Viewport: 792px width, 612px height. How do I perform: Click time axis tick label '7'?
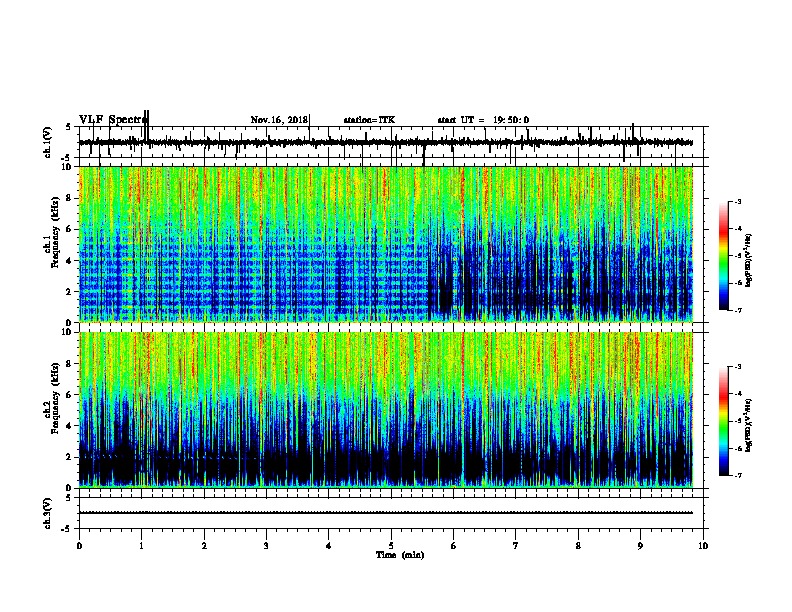(x=516, y=546)
